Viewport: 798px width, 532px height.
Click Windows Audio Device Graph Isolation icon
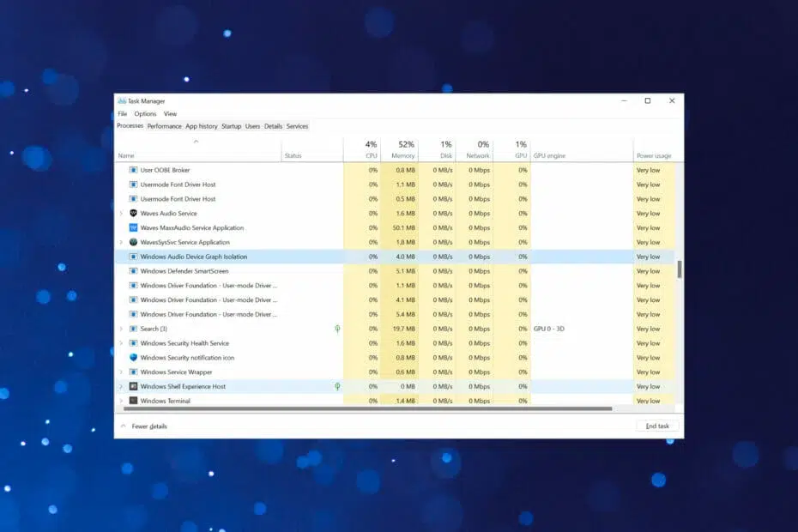[133, 257]
